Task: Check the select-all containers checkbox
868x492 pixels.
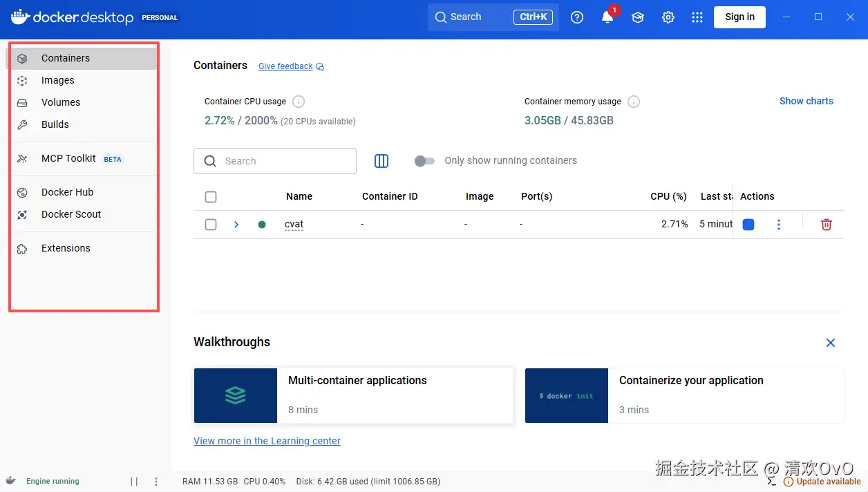Action: (211, 197)
